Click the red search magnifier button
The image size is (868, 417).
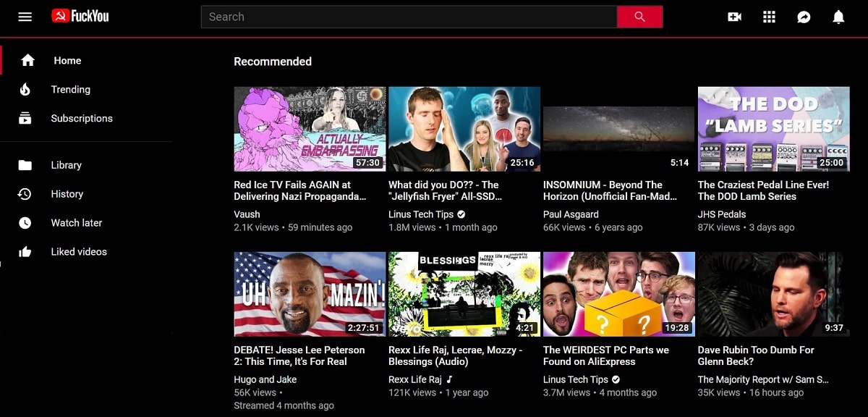point(639,17)
